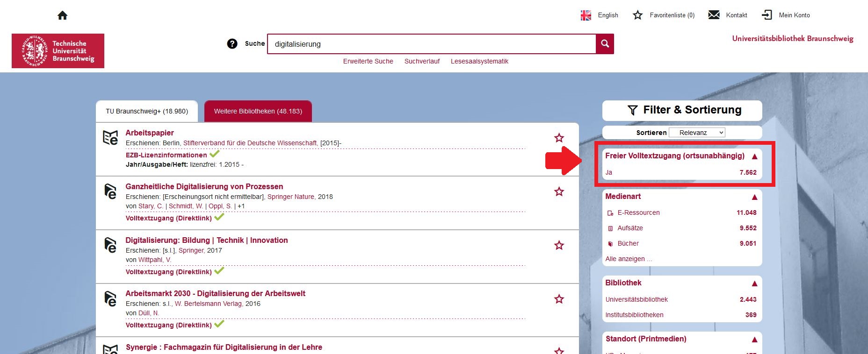Click the Bücher media type icon
The width and height of the screenshot is (868, 354).
(x=610, y=244)
